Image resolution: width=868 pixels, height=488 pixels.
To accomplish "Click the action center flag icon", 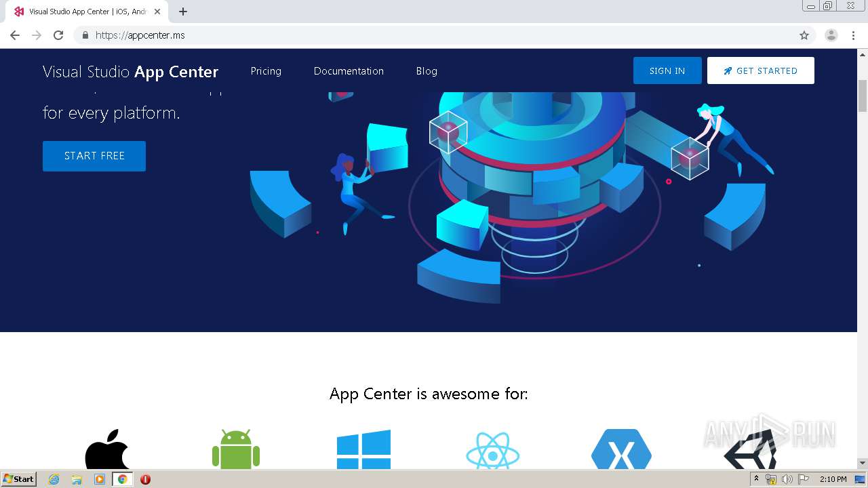I will coord(803,479).
